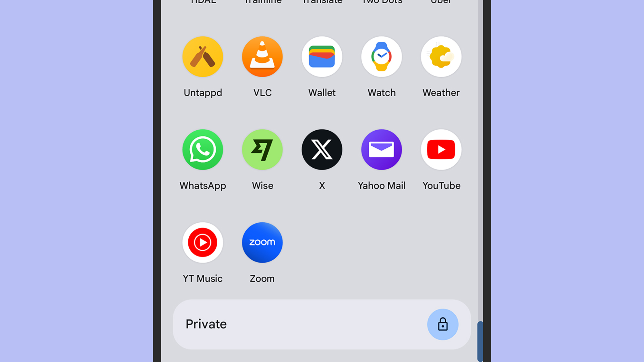Launch Watch app for wearables
644x362 pixels.
click(381, 56)
